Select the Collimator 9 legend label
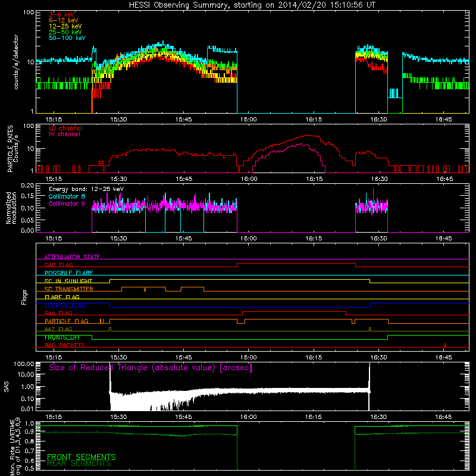 tap(67, 203)
